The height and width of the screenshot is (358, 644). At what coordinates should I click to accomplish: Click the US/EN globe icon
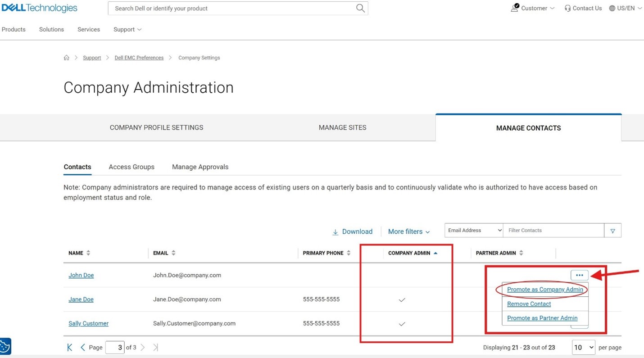click(x=612, y=8)
